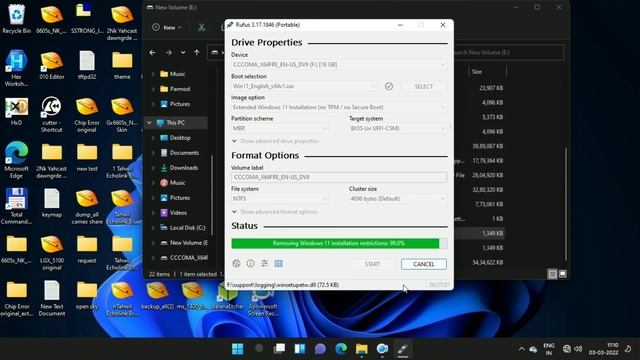The height and width of the screenshot is (360, 640).
Task: Click the SELECT button in Rufus
Action: (x=424, y=86)
